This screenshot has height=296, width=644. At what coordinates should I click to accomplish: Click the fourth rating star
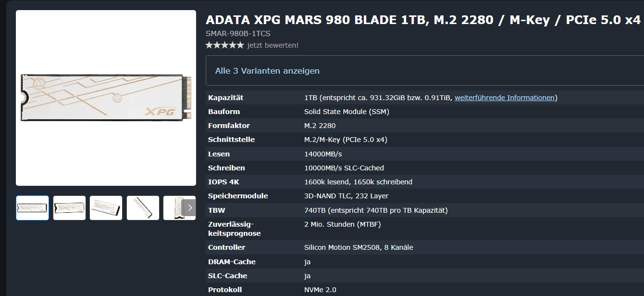tap(233, 45)
